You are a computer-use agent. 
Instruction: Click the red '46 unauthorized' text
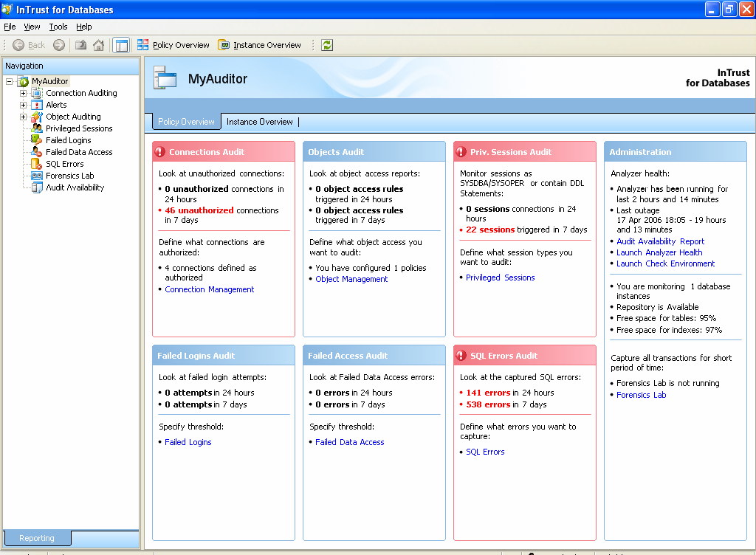[x=199, y=210]
